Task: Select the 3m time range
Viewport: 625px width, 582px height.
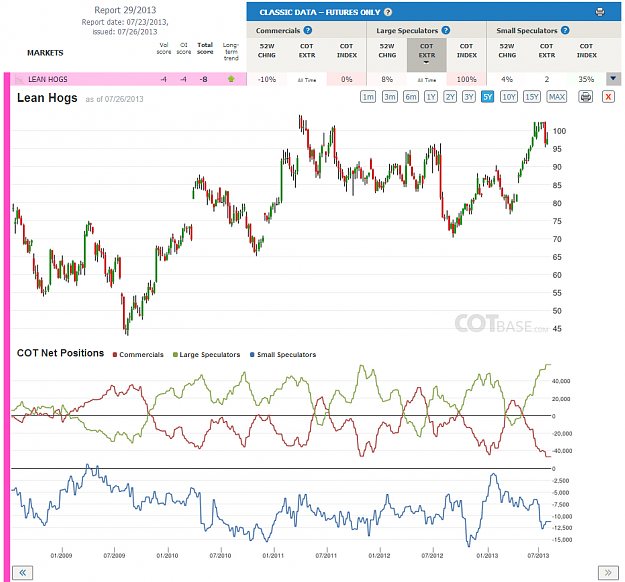Action: click(390, 97)
